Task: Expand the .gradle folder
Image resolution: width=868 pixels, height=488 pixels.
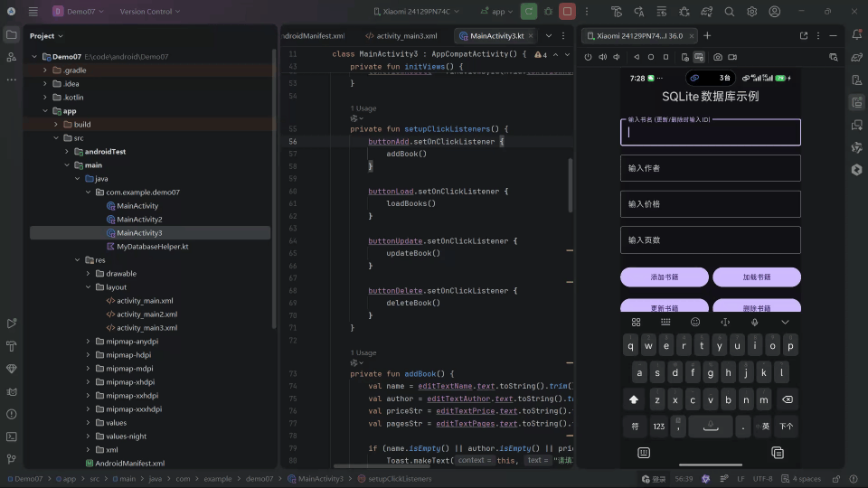Action: (45, 70)
